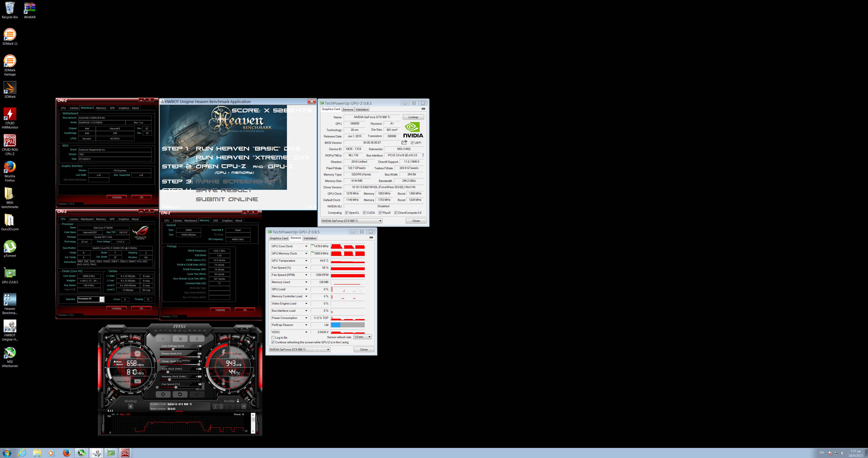The width and height of the screenshot is (868, 458).
Task: Click the Bus Interface question mark in GPU-Z
Action: click(423, 155)
